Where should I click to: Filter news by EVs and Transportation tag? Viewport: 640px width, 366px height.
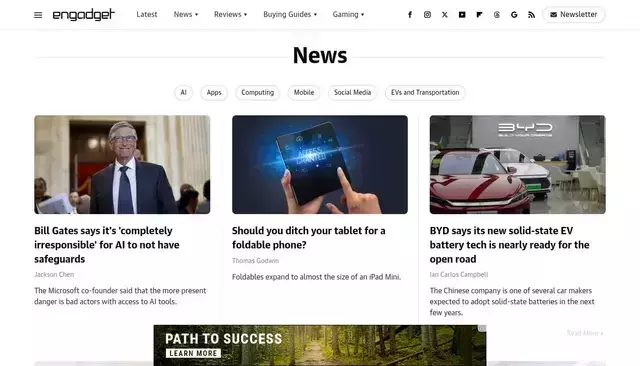[x=425, y=93]
